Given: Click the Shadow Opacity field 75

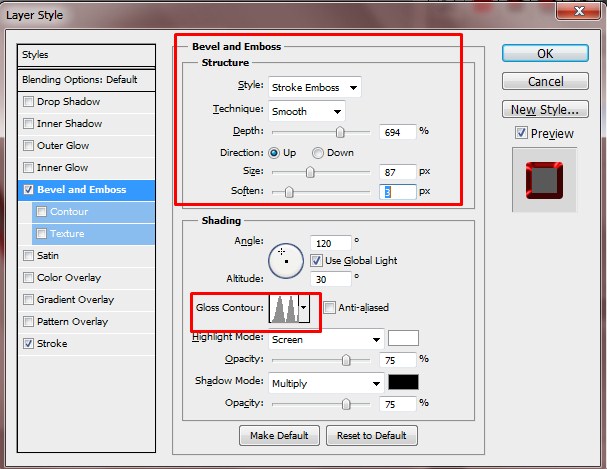Looking at the screenshot, I should click(398, 404).
